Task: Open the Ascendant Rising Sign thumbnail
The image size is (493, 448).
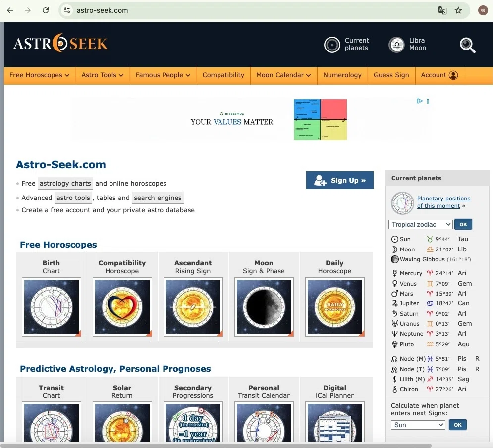Action: tap(193, 307)
